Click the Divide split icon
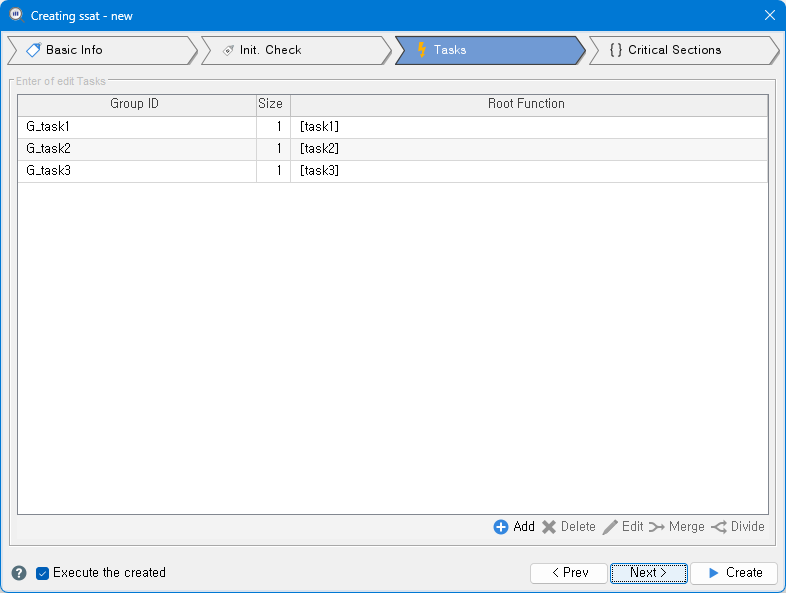Screen dimensions: 786x593 point(718,527)
